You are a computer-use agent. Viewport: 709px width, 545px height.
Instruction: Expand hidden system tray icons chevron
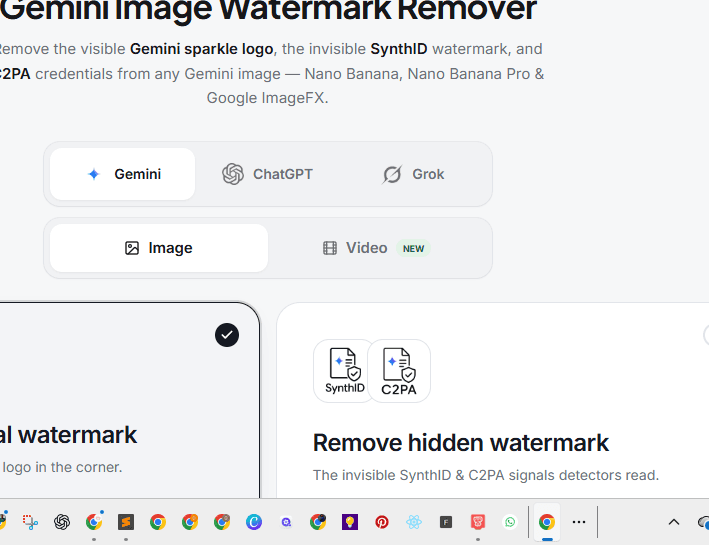(x=674, y=522)
